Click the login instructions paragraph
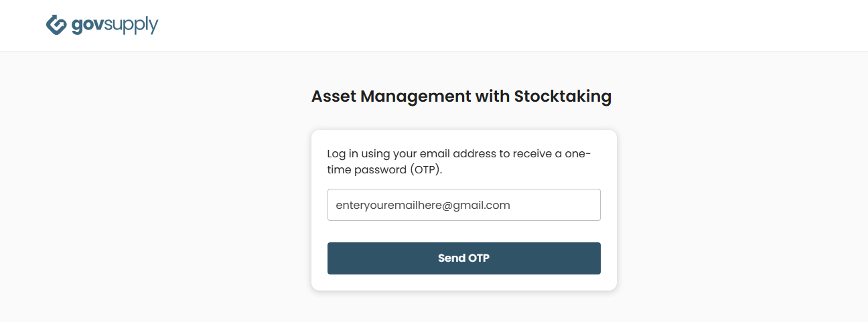 pyautogui.click(x=459, y=161)
